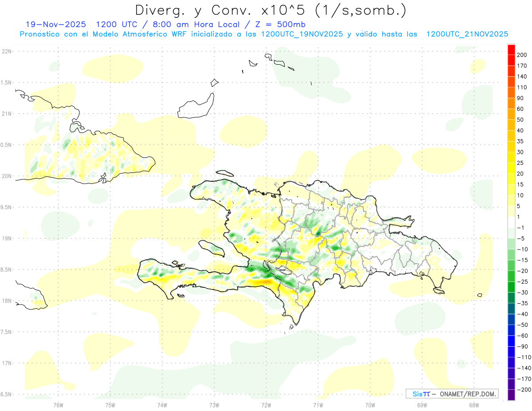Click the color bar label -35
The image size is (532, 411).
tap(522, 303)
